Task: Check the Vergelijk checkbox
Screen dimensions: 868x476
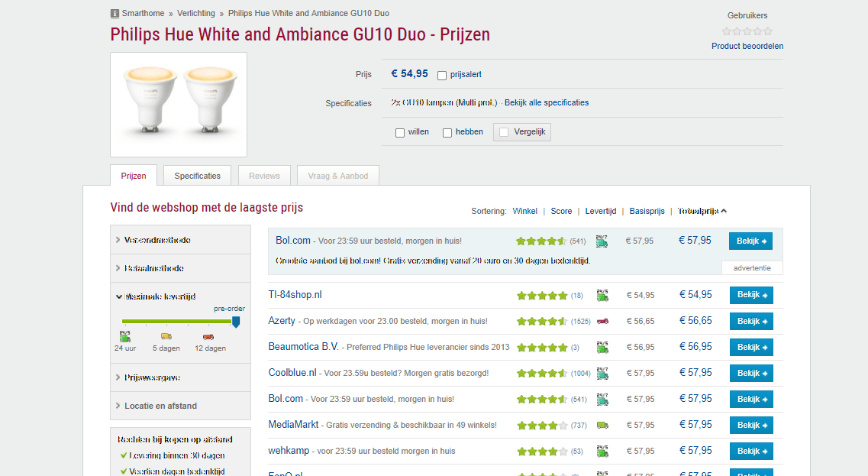Action: click(x=504, y=132)
